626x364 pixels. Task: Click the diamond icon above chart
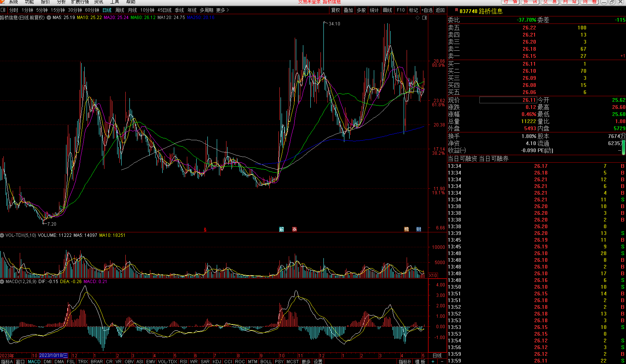coord(417,18)
